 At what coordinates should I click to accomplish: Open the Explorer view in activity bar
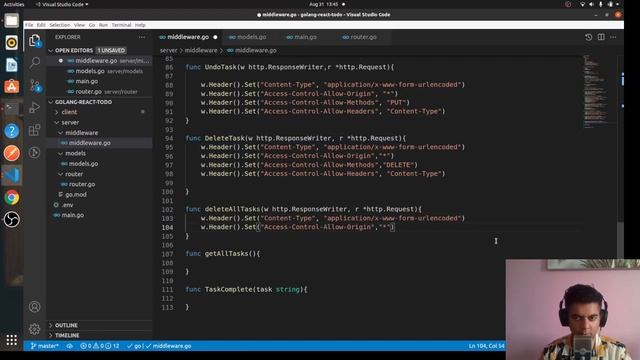(x=35, y=40)
